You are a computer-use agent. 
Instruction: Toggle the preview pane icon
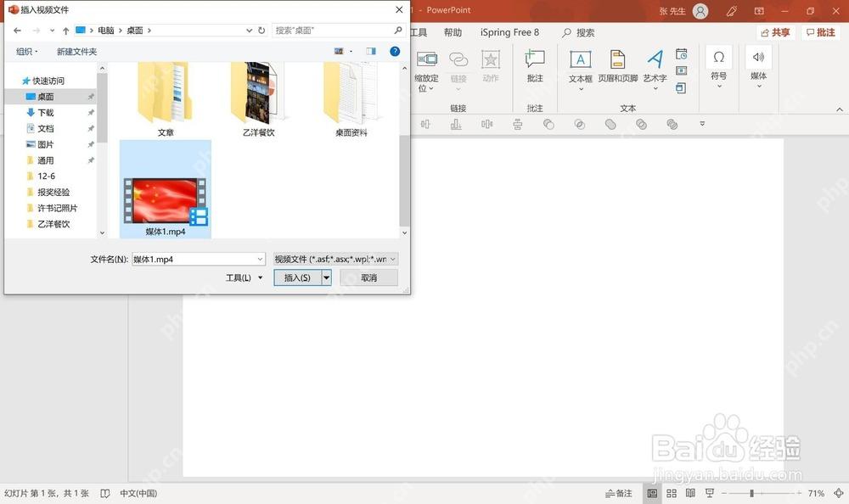(x=371, y=52)
